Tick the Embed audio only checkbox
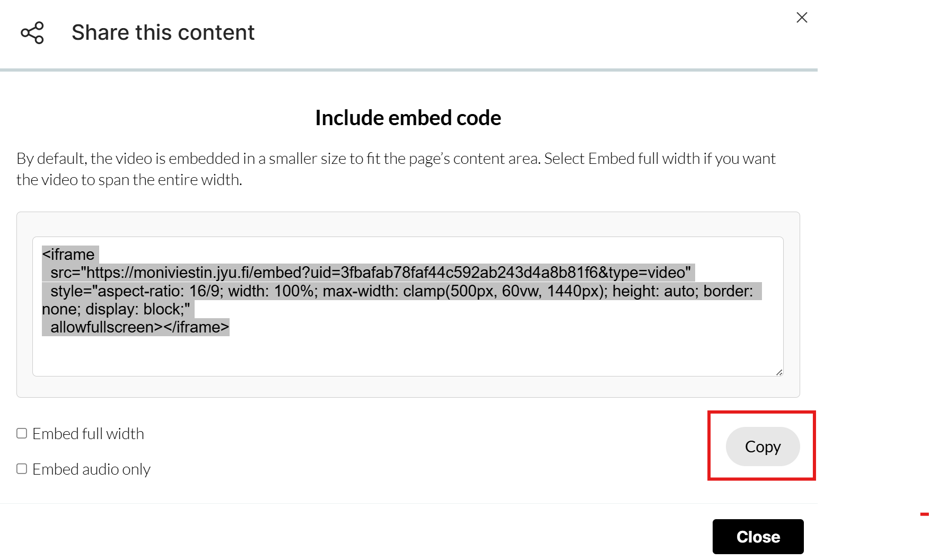This screenshot has width=929, height=560. tap(22, 469)
